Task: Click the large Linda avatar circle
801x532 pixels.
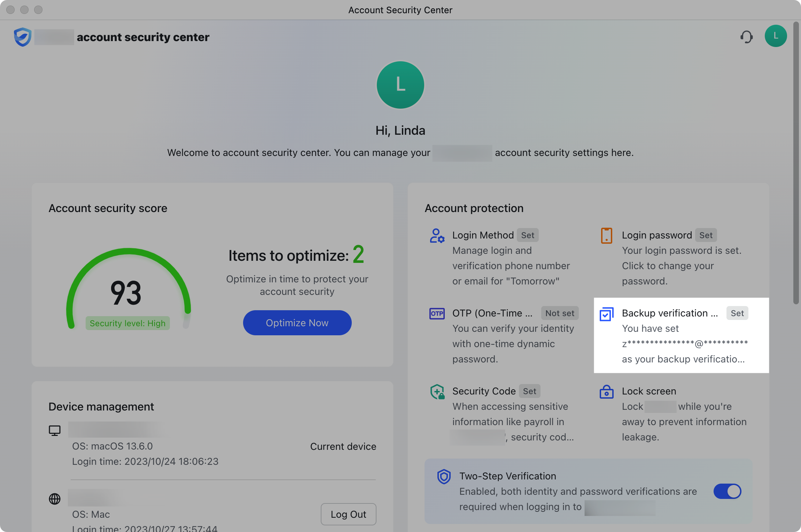Action: click(400, 85)
